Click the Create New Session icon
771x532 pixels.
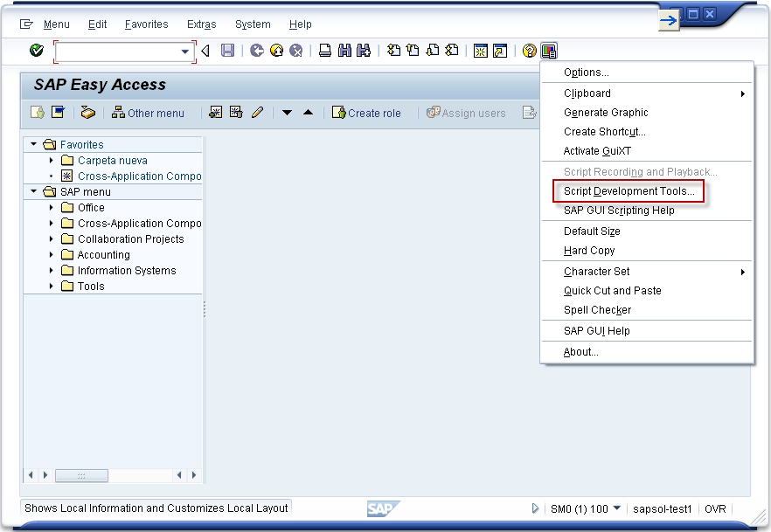pyautogui.click(x=481, y=51)
